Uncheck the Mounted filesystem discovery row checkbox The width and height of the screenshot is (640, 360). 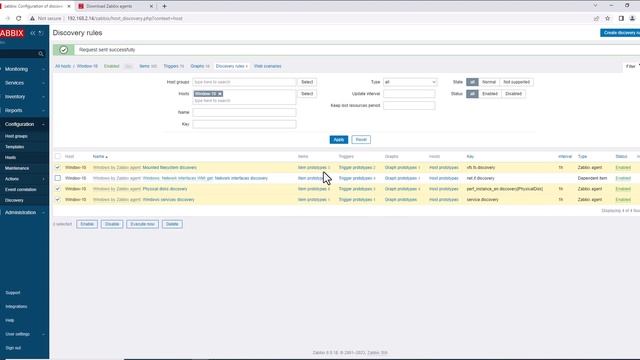pos(58,167)
